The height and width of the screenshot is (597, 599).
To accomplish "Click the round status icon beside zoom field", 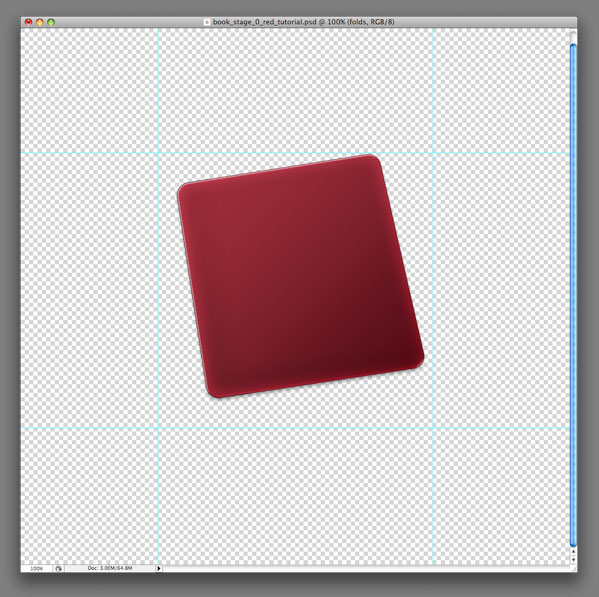I will [x=58, y=568].
